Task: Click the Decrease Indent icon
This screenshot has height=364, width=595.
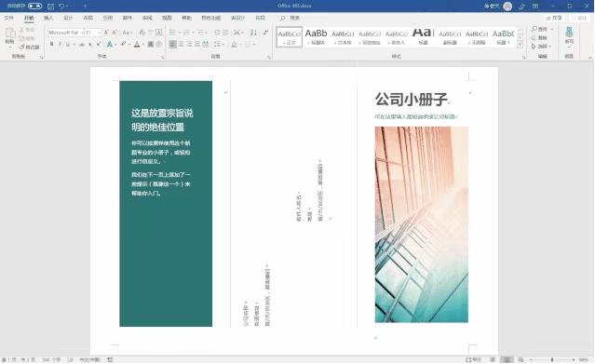Action: point(218,33)
